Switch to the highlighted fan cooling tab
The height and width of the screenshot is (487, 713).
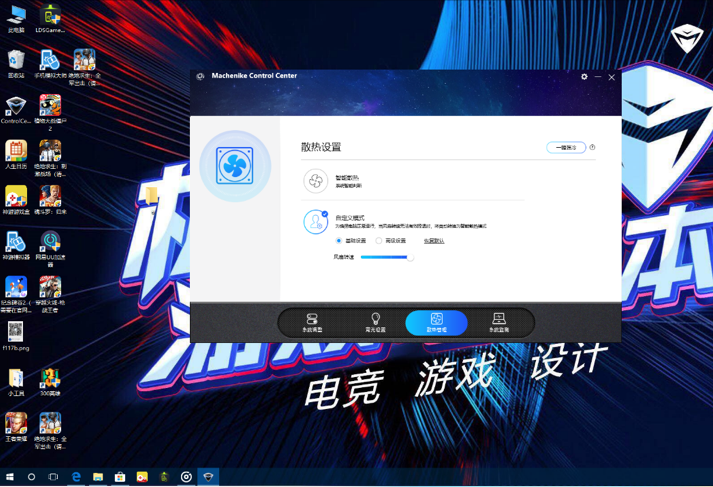point(436,323)
